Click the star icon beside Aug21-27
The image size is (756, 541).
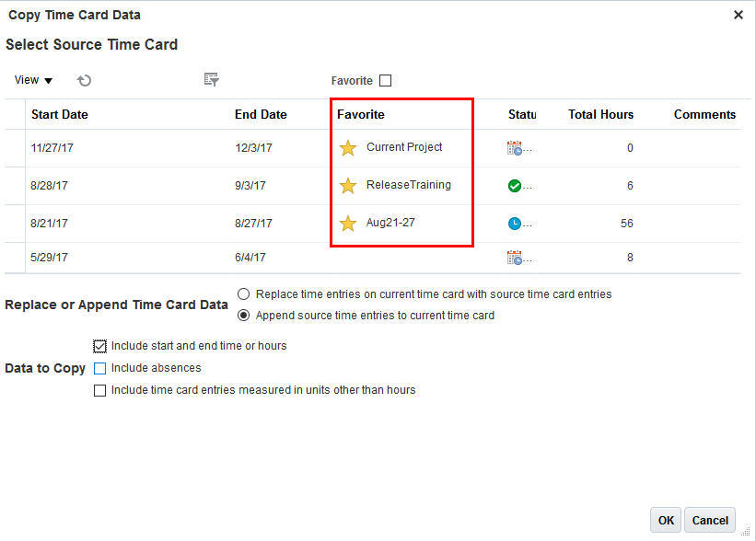click(x=347, y=223)
